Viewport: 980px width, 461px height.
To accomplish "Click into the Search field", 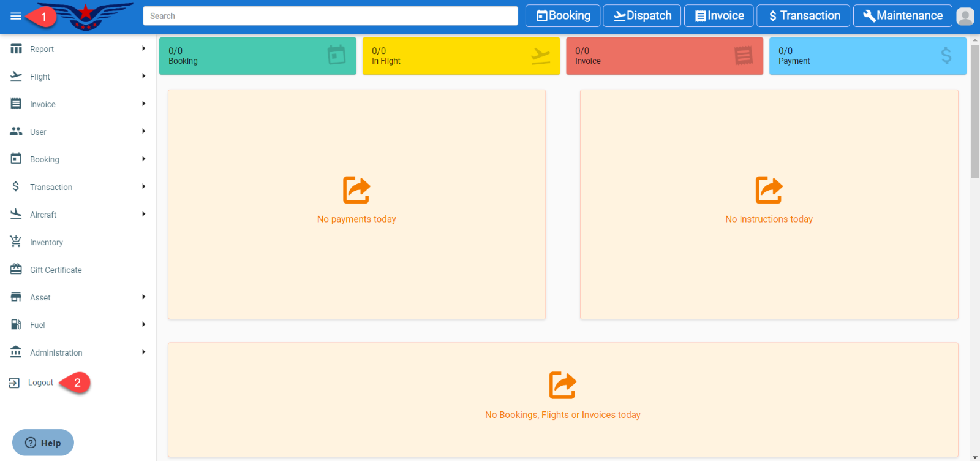I will (x=330, y=16).
